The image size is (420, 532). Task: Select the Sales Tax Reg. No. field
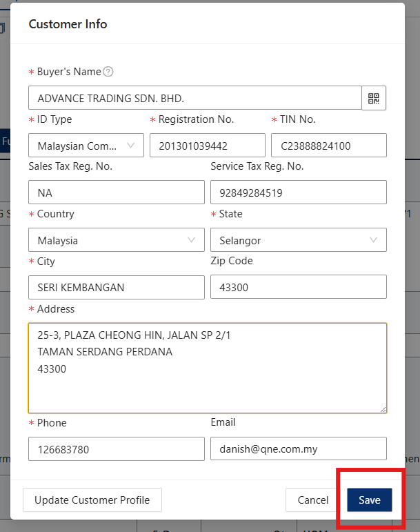(x=116, y=193)
